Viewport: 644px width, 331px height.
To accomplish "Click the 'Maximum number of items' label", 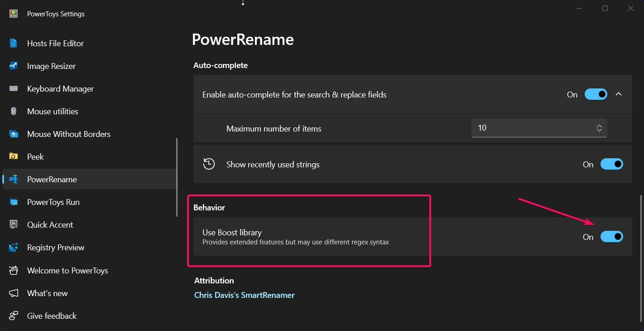I will (x=274, y=129).
